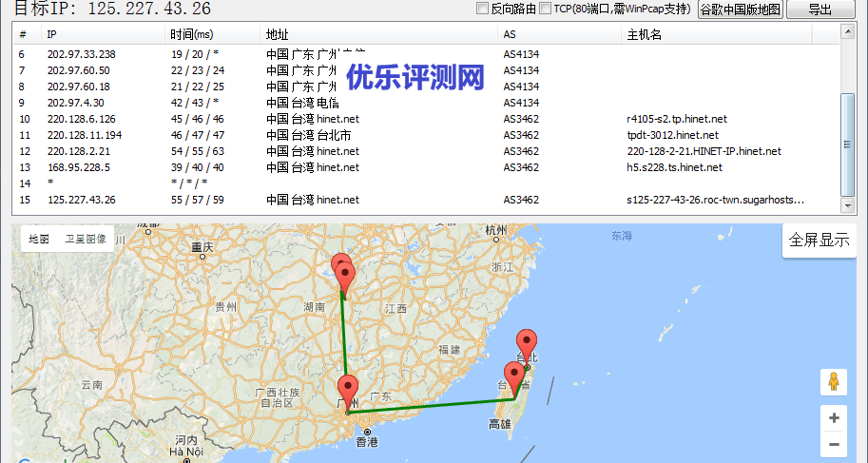868x463 pixels.
Task: Click hostname r4105-s2.tp.hinet.net
Action: pyautogui.click(x=677, y=119)
